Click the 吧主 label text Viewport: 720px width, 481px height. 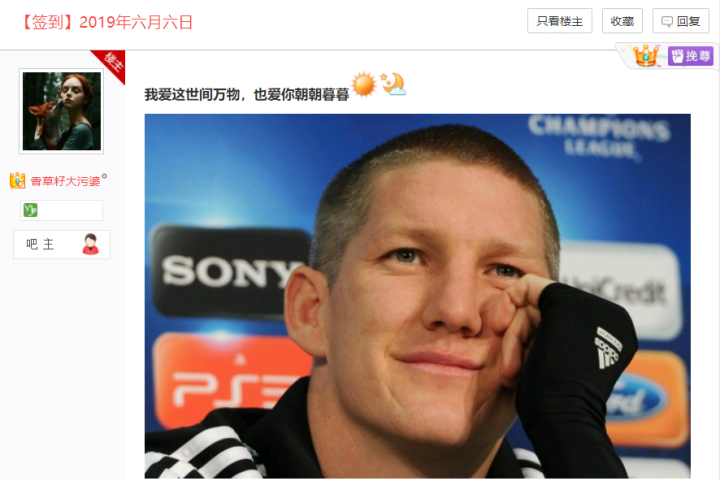coord(40,244)
